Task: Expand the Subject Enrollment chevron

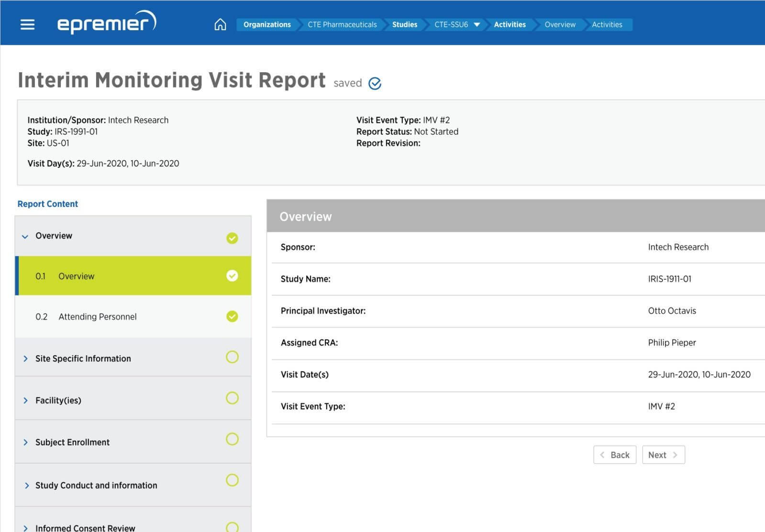Action: [x=26, y=443]
